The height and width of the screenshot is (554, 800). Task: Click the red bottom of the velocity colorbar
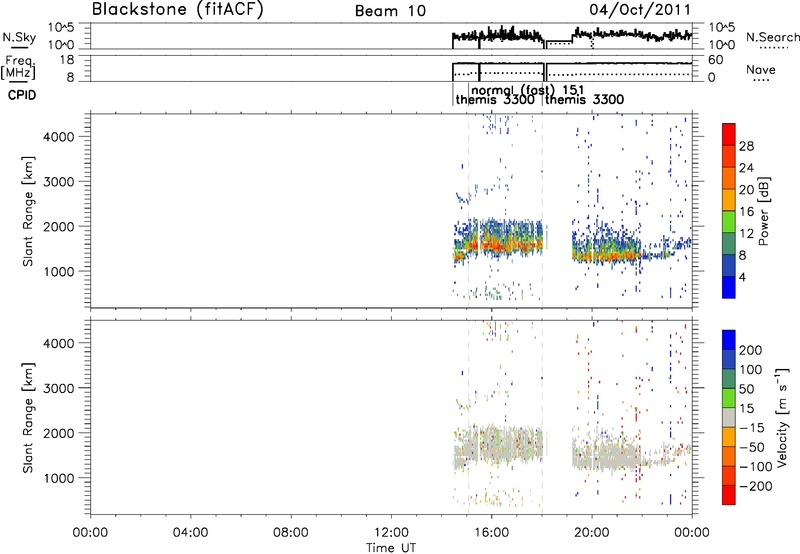[729, 495]
